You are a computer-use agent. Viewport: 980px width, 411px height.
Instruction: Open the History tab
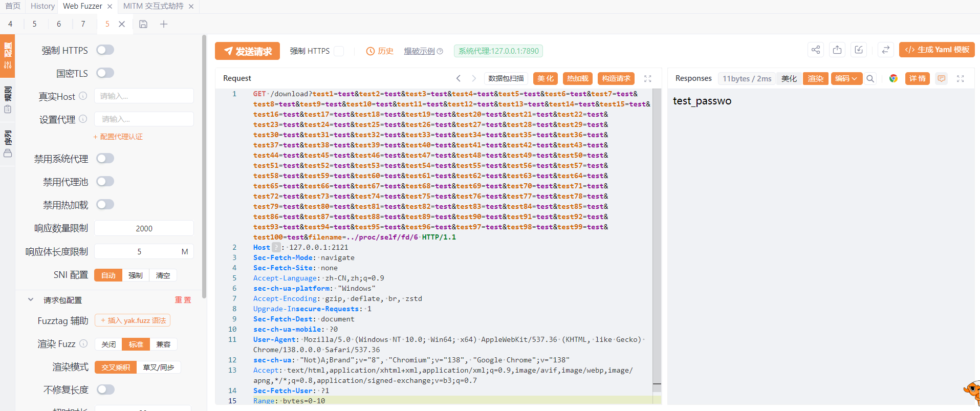tap(42, 6)
